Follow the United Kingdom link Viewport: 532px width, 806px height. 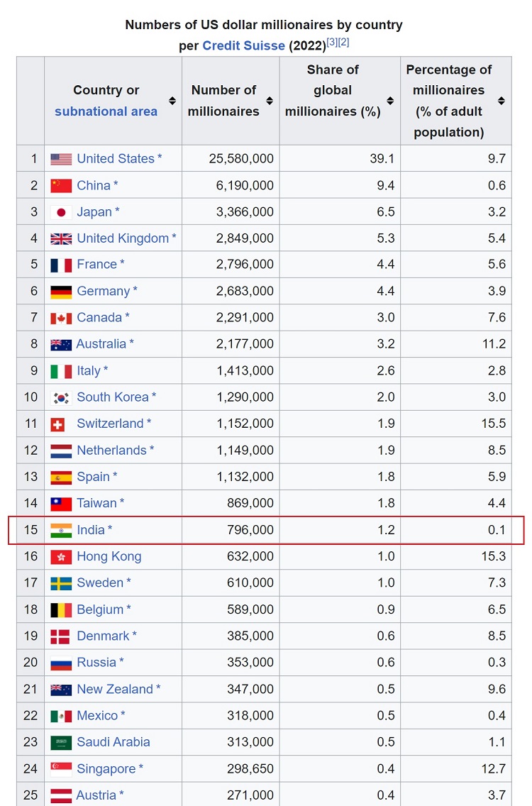point(123,238)
